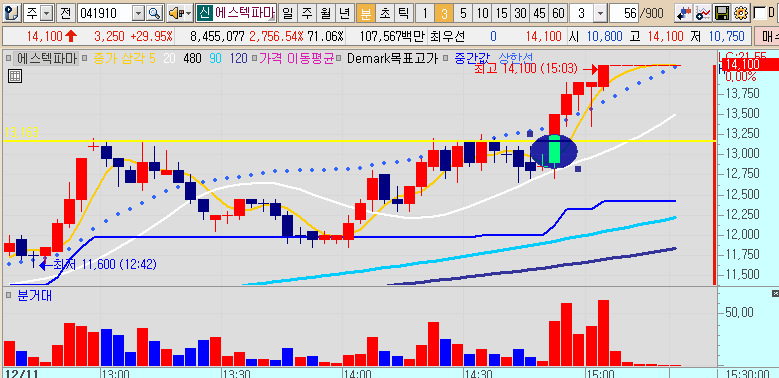779x378 pixels.
Task: Switch to the yearly 년 chart
Action: coord(345,13)
